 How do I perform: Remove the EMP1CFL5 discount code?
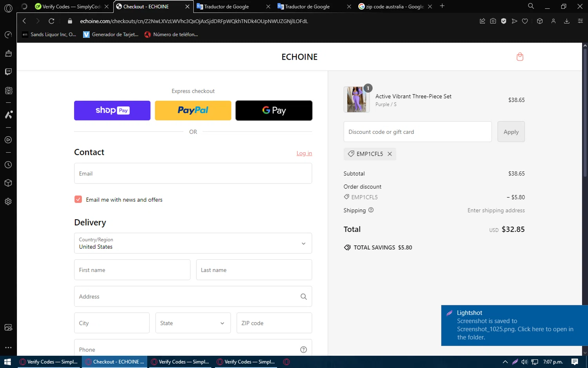(x=390, y=154)
